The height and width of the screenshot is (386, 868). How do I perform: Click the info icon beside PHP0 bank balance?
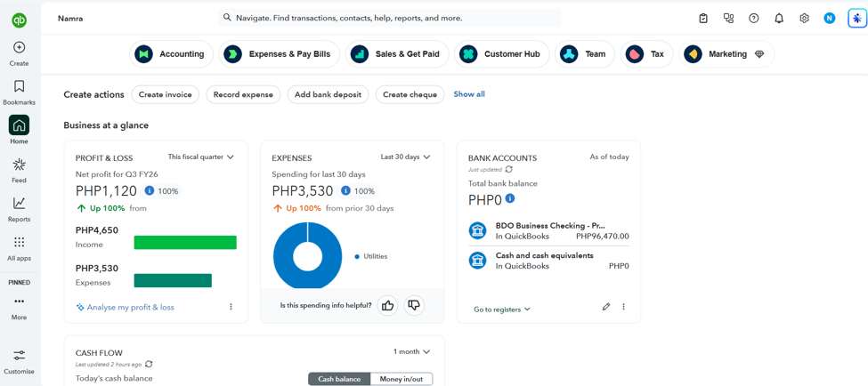tap(510, 198)
